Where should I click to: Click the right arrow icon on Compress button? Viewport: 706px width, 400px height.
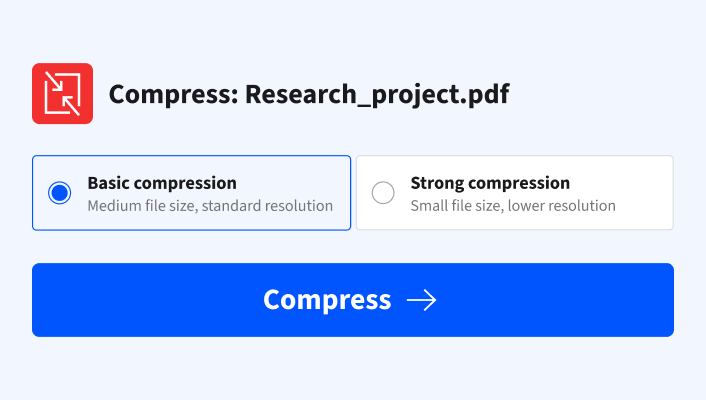coord(421,300)
